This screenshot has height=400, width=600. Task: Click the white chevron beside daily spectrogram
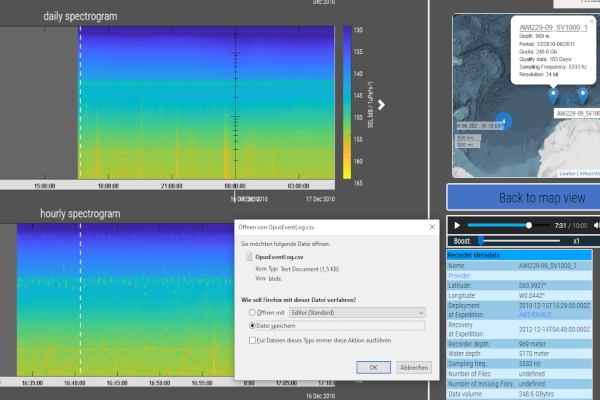coord(381,105)
